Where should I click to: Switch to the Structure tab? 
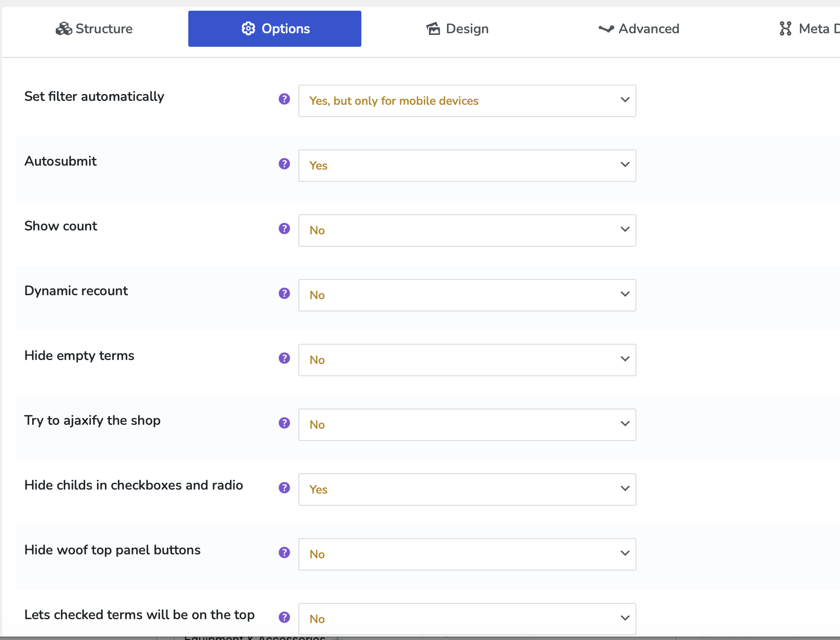coord(94,29)
